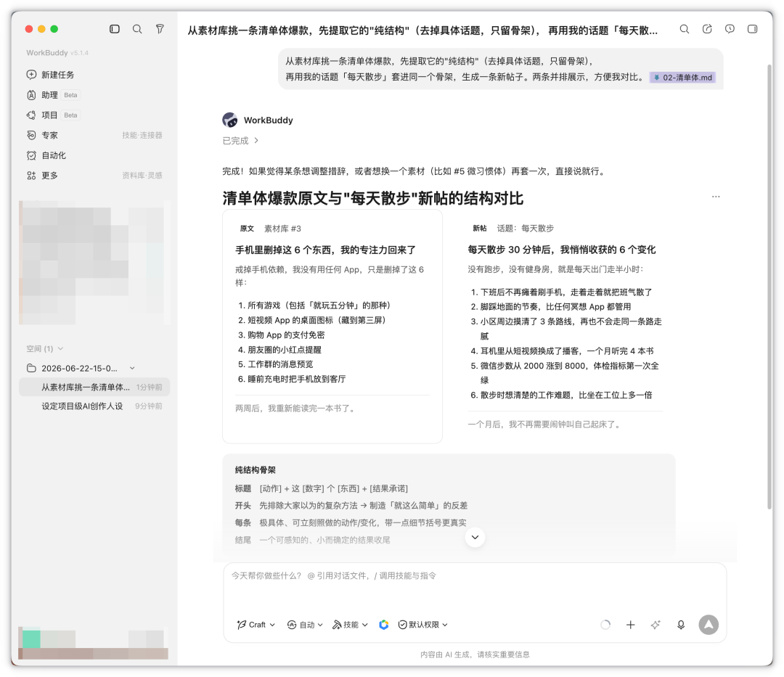Screen dimensions: 784x677
Task: Open the search icon in chat header
Action: (684, 29)
